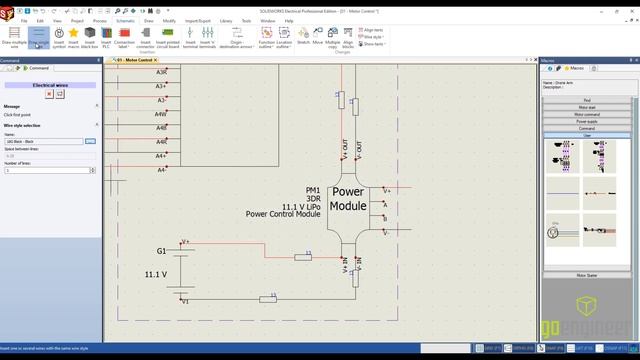Select the Draw multiple wire tool
Viewport: 640px width, 360px height.
(x=14, y=38)
